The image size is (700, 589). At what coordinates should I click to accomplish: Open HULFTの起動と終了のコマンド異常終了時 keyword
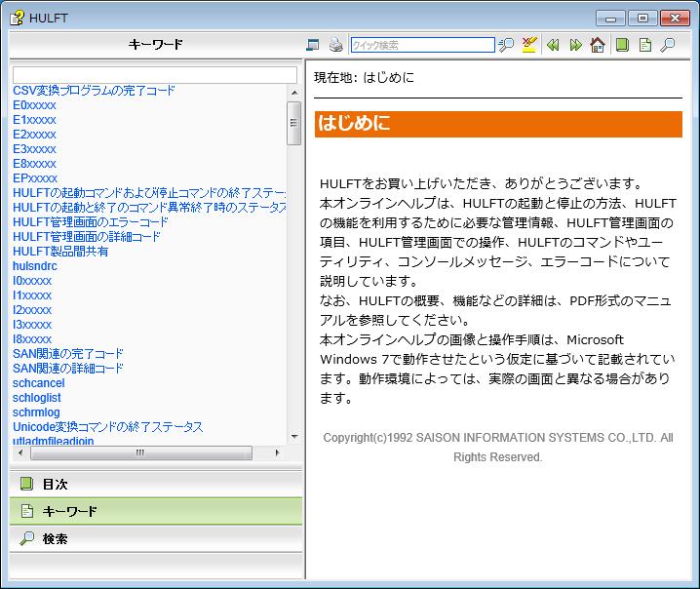[x=149, y=208]
